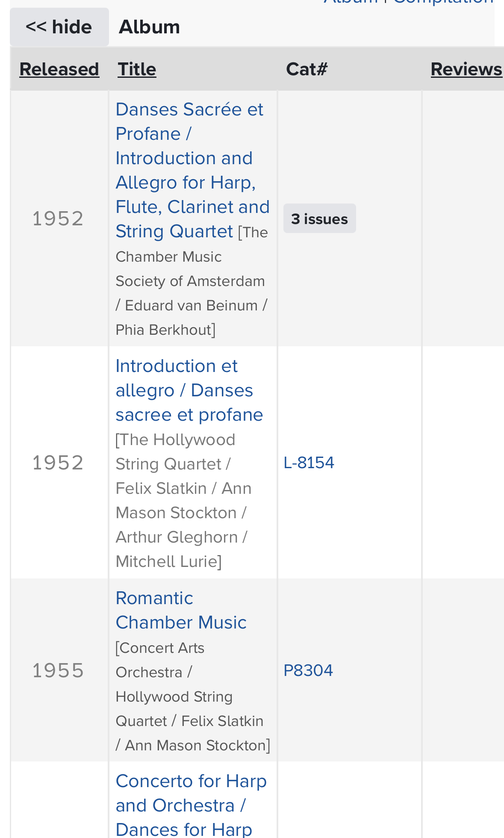Screen dimensions: 504x838
Task: Open Introduction et allegro album link
Action: coord(189,390)
